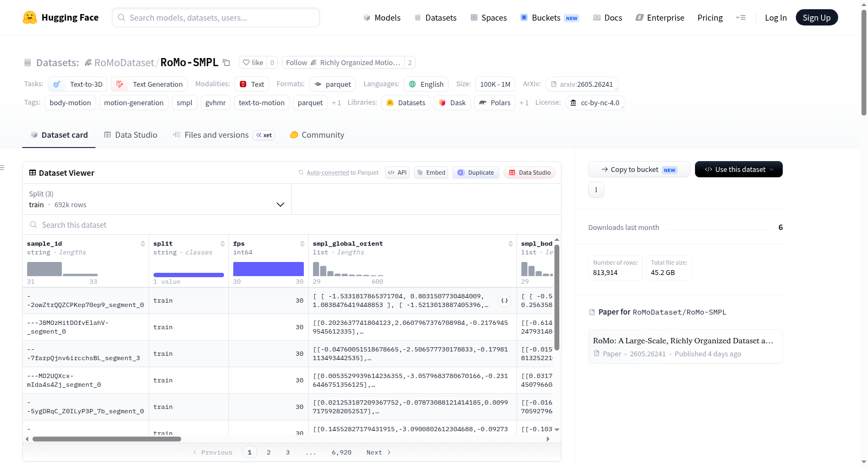Open the Auto-converted to Parquet link
Viewport: 868px width, 467px height.
tap(328, 172)
